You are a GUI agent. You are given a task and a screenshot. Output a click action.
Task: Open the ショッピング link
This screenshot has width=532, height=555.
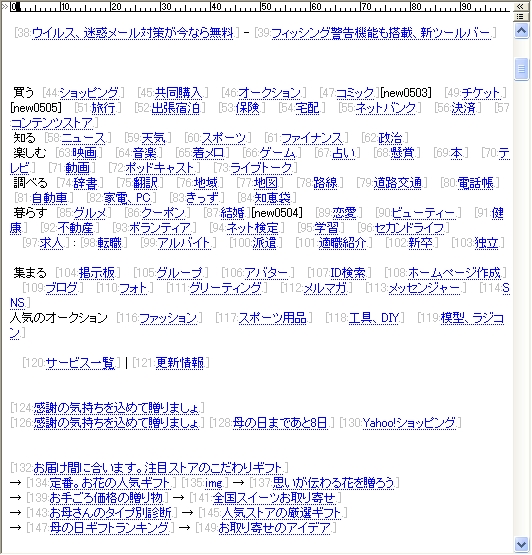click(89, 93)
